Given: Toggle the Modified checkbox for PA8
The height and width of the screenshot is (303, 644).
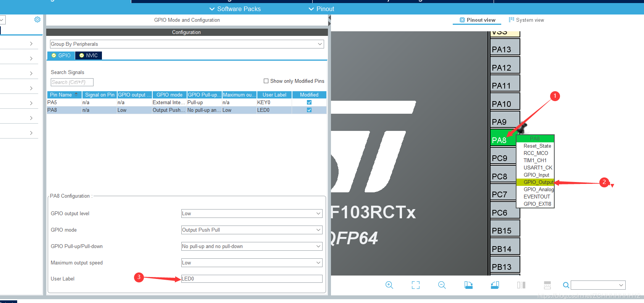Looking at the screenshot, I should (309, 110).
